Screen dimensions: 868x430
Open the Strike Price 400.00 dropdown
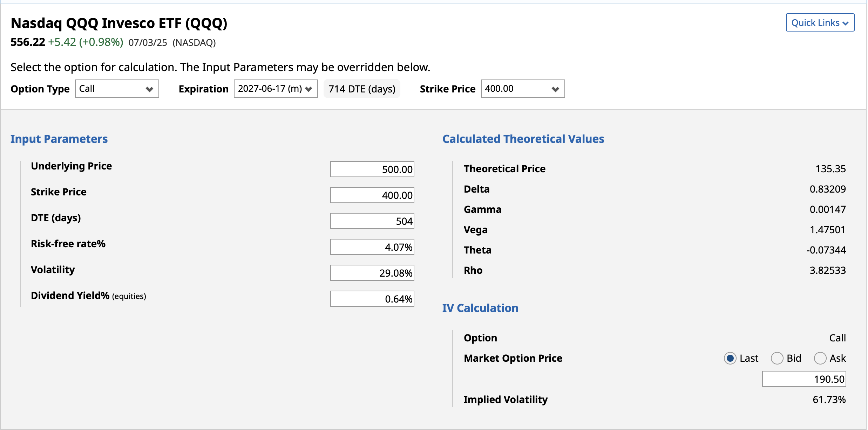point(522,89)
